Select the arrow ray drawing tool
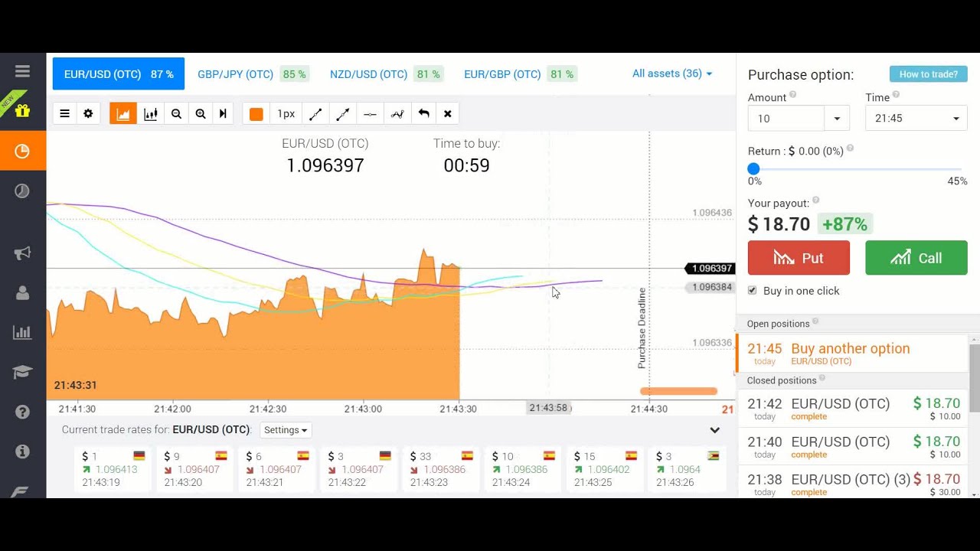 [342, 114]
